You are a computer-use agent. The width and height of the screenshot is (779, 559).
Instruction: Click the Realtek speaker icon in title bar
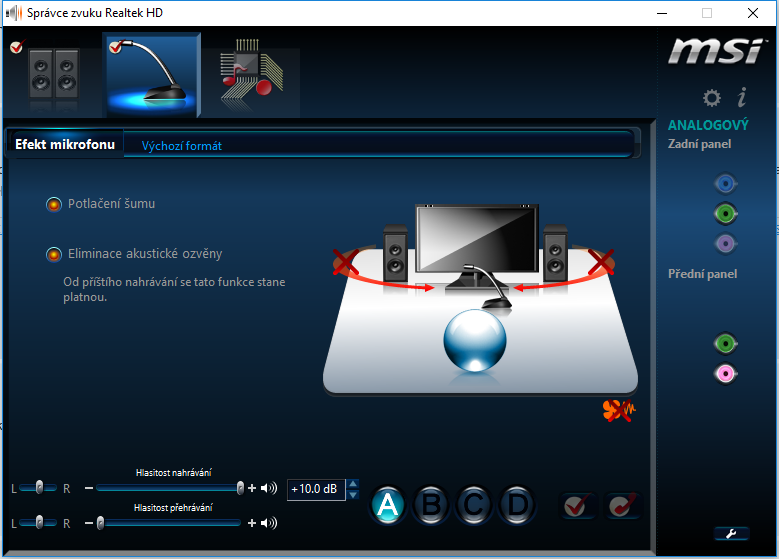click(14, 13)
